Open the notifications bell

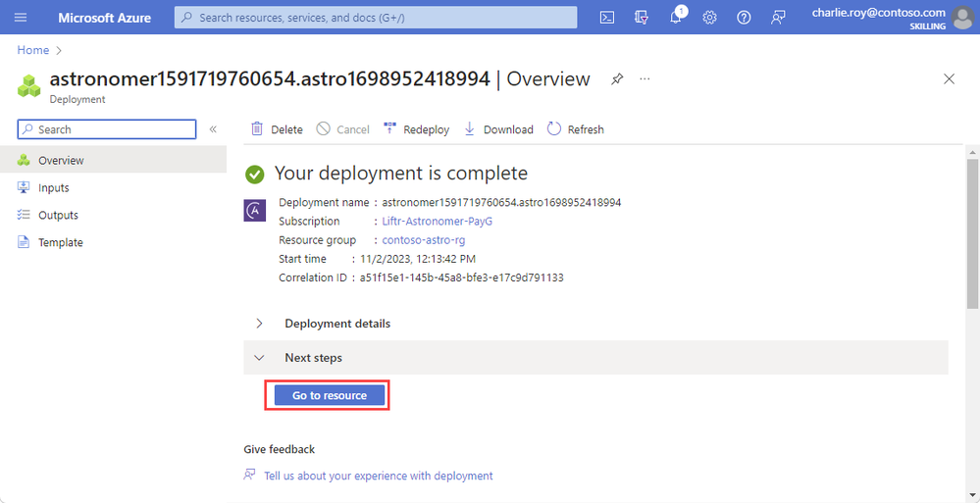676,17
